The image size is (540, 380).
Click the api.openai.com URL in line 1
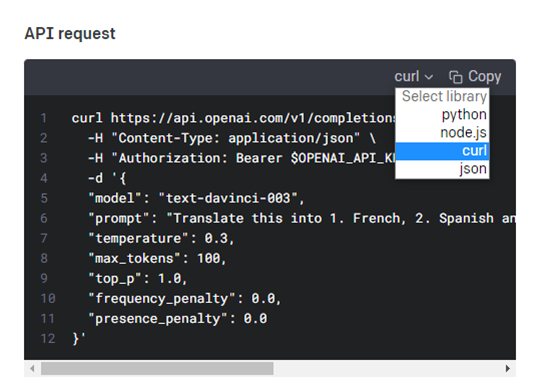(254, 118)
